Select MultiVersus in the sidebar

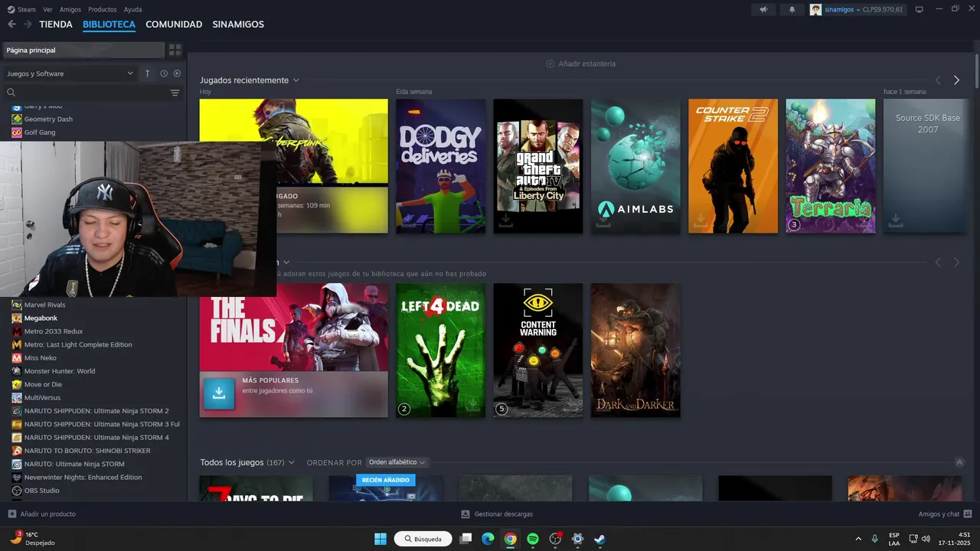43,397
